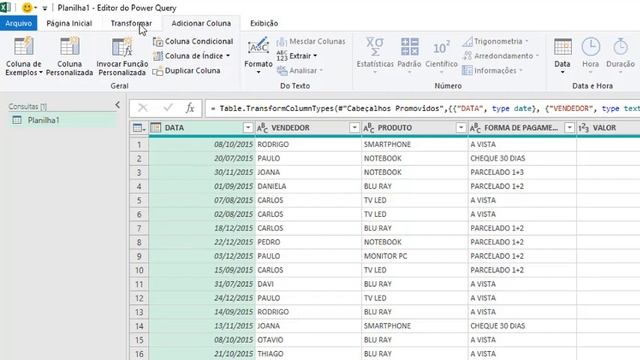
Task: Click the MONITOR PC product cell
Action: [415, 256]
